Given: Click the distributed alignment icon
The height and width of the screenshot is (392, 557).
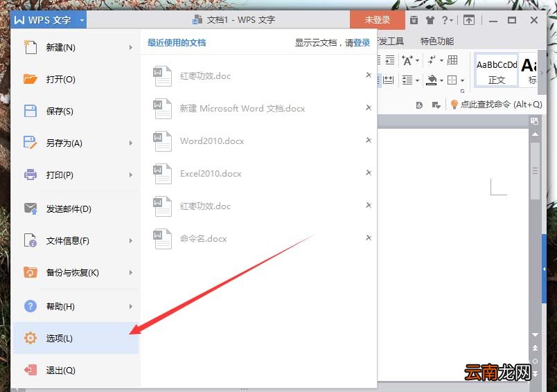Looking at the screenshot, I should (388, 80).
